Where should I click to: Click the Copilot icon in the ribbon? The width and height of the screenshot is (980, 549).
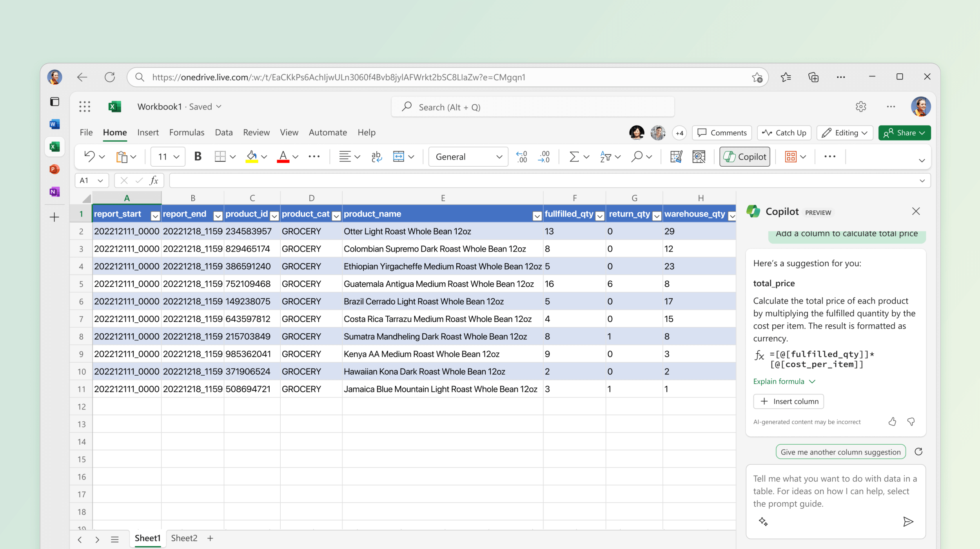745,156
